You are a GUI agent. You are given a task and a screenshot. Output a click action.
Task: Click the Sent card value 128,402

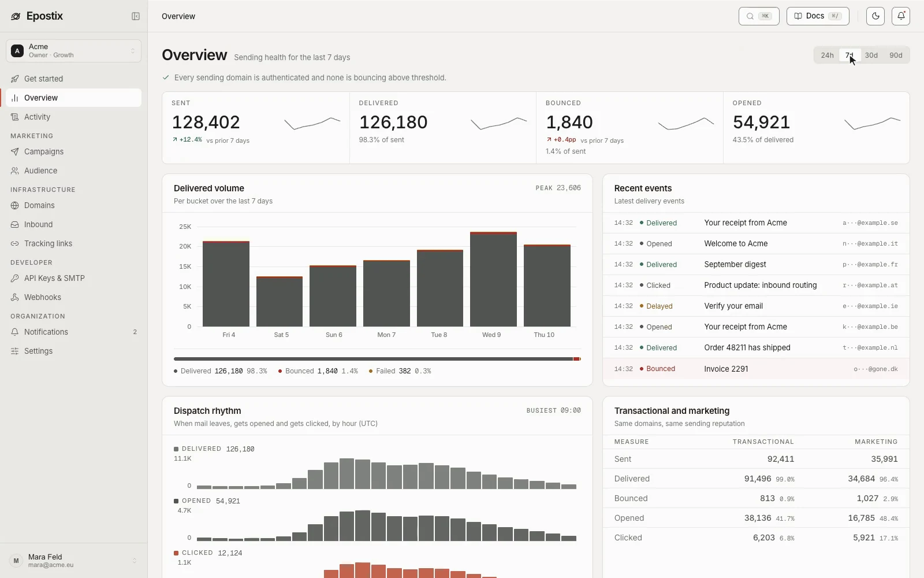pos(206,123)
